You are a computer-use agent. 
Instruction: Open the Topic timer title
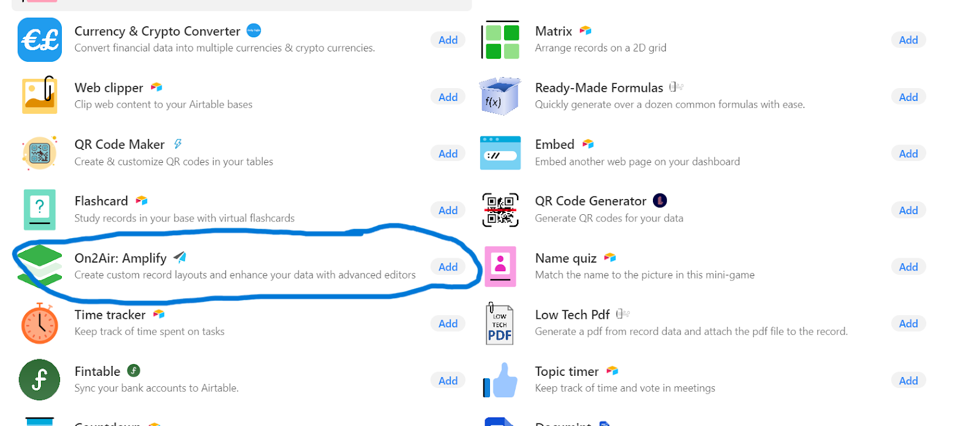point(567,372)
